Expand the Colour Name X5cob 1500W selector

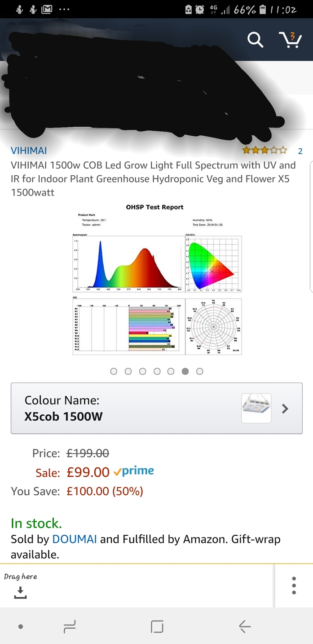click(156, 409)
